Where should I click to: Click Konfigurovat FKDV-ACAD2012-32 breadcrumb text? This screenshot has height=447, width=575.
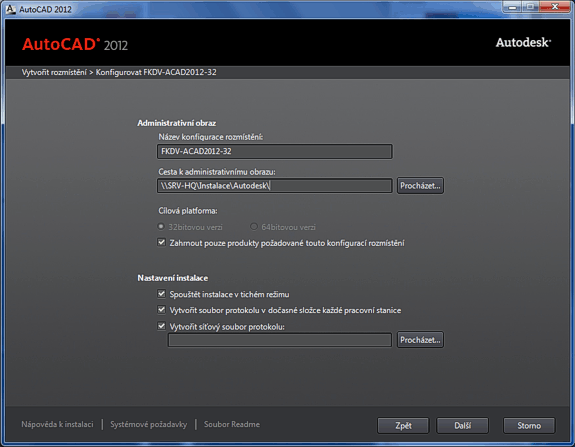pyautogui.click(x=156, y=72)
